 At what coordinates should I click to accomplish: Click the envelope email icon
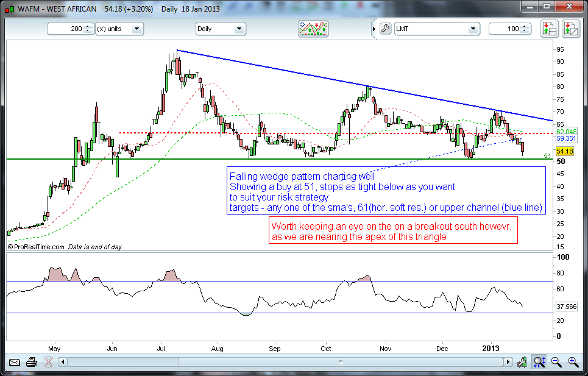pyautogui.click(x=15, y=363)
